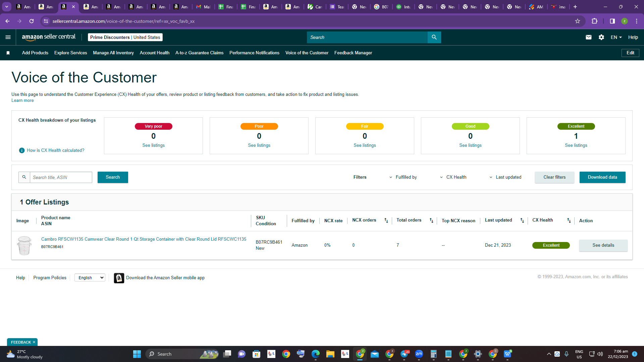Click Download data button
Viewport: 644px width, 362px height.
tap(602, 177)
